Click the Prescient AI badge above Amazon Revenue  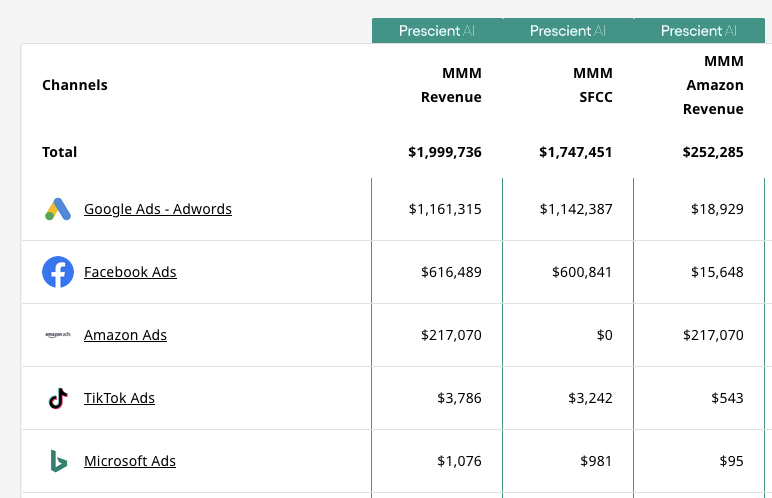[699, 31]
